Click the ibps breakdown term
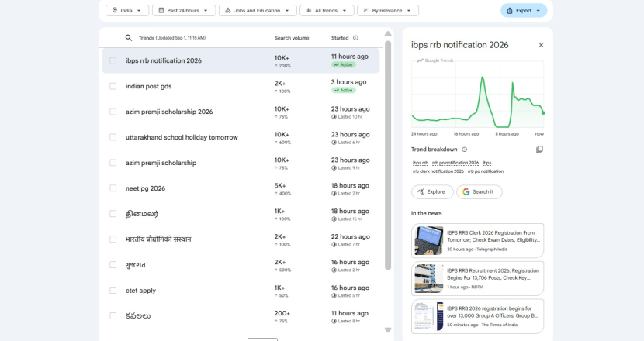The width and height of the screenshot is (644, 341). 487,163
